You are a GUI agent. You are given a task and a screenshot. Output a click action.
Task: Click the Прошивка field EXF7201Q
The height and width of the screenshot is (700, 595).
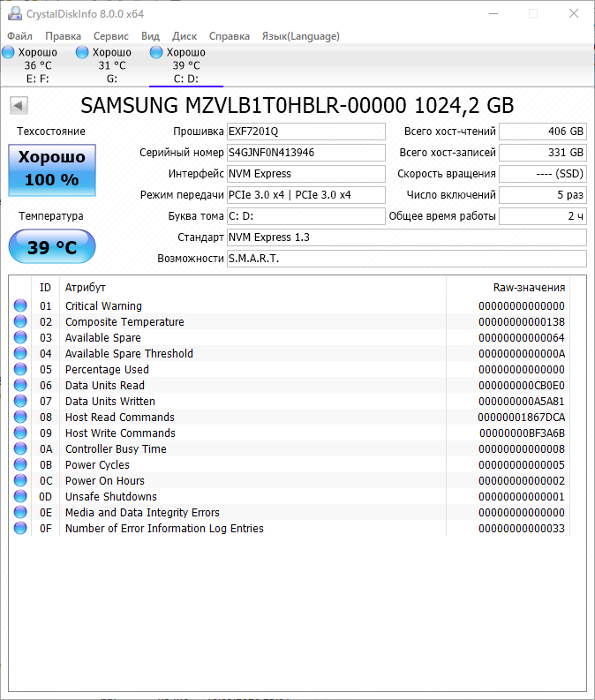305,132
